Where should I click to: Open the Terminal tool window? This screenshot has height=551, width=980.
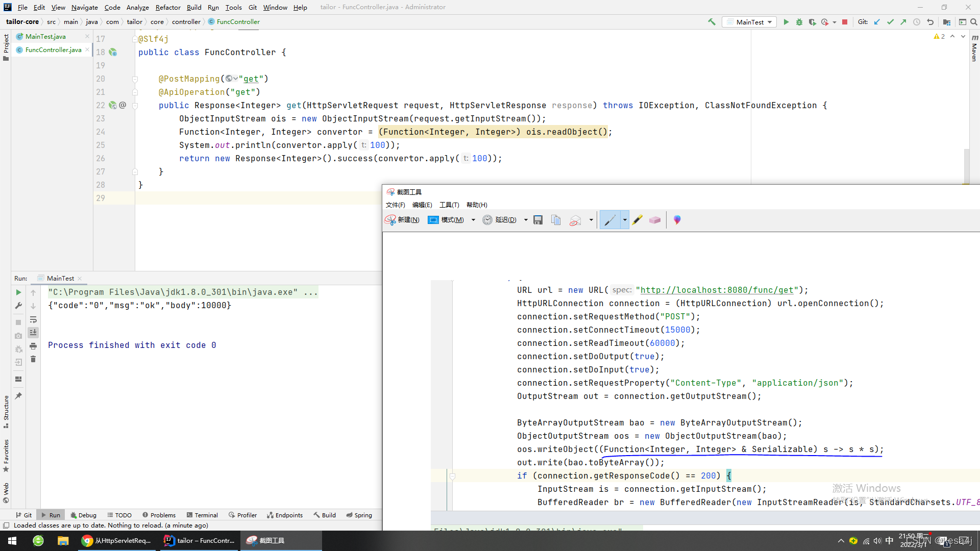point(202,515)
